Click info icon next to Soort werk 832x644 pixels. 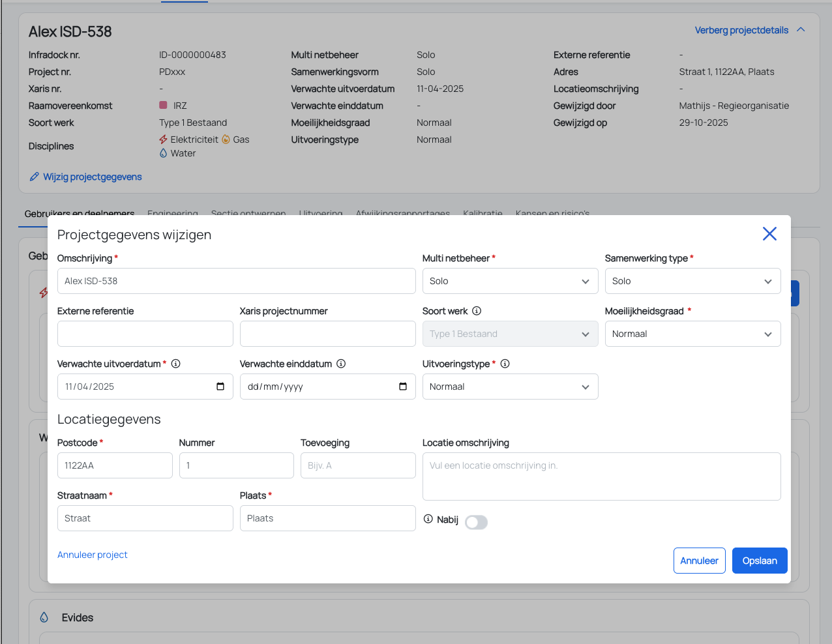477,311
